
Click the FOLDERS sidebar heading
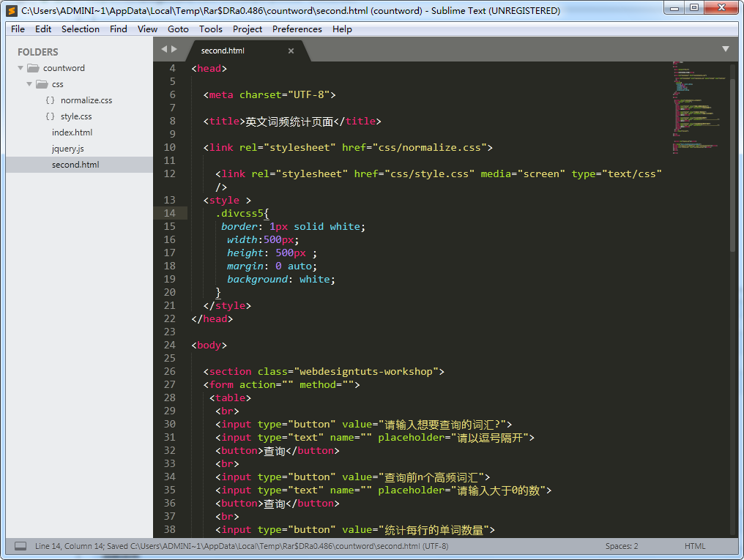point(38,52)
